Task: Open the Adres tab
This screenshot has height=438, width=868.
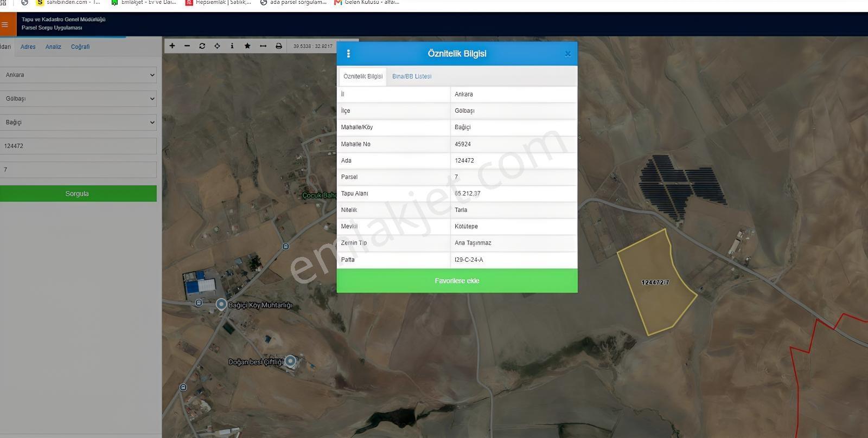Action: point(28,47)
